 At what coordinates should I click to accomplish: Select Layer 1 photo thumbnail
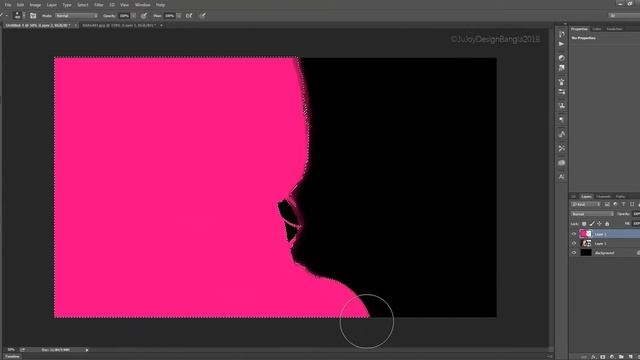586,243
